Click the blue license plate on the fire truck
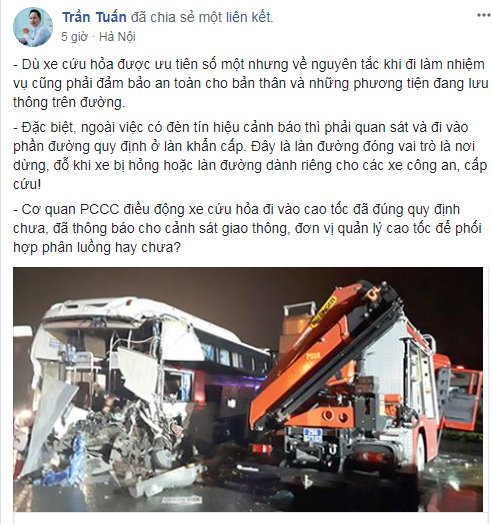The width and height of the screenshot is (492, 524). [x=313, y=436]
